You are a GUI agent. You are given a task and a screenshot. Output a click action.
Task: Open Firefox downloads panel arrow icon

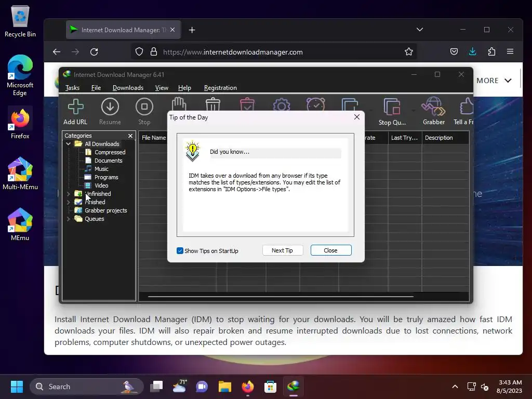tap(473, 52)
